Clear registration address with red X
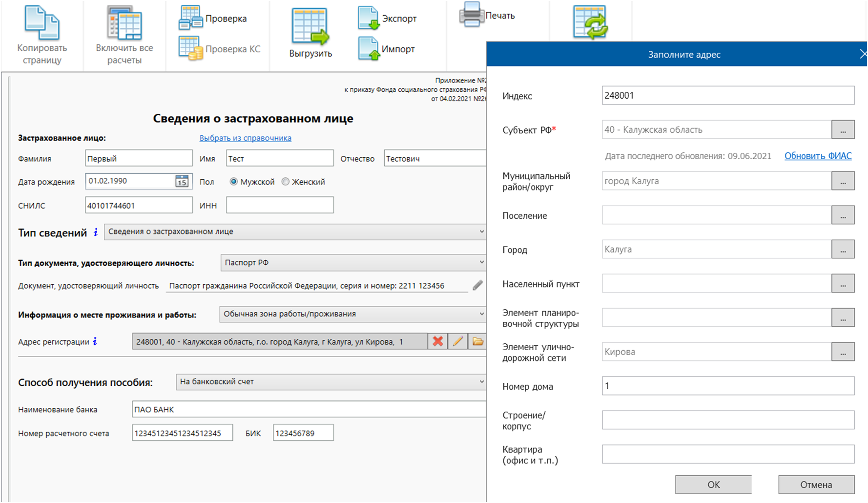This screenshot has height=503, width=868. tap(438, 341)
